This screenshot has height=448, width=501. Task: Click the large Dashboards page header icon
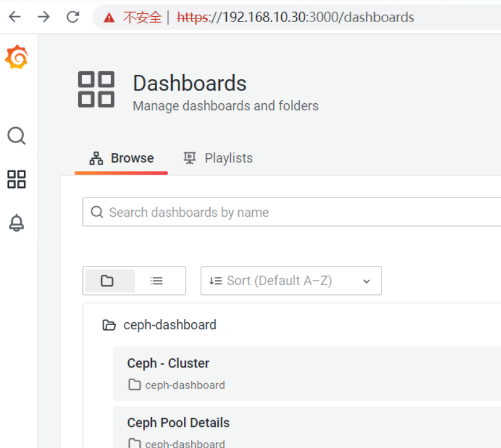96,89
